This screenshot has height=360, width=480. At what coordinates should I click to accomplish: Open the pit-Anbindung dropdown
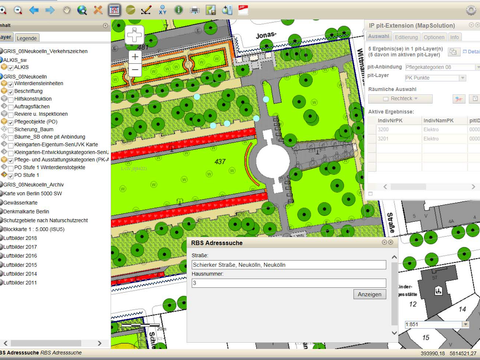pos(477,67)
